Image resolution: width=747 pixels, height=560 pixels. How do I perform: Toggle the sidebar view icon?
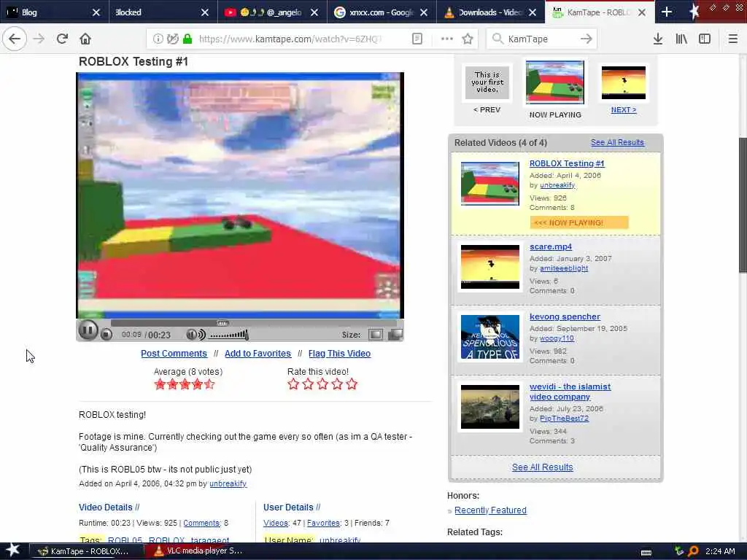pyautogui.click(x=705, y=39)
